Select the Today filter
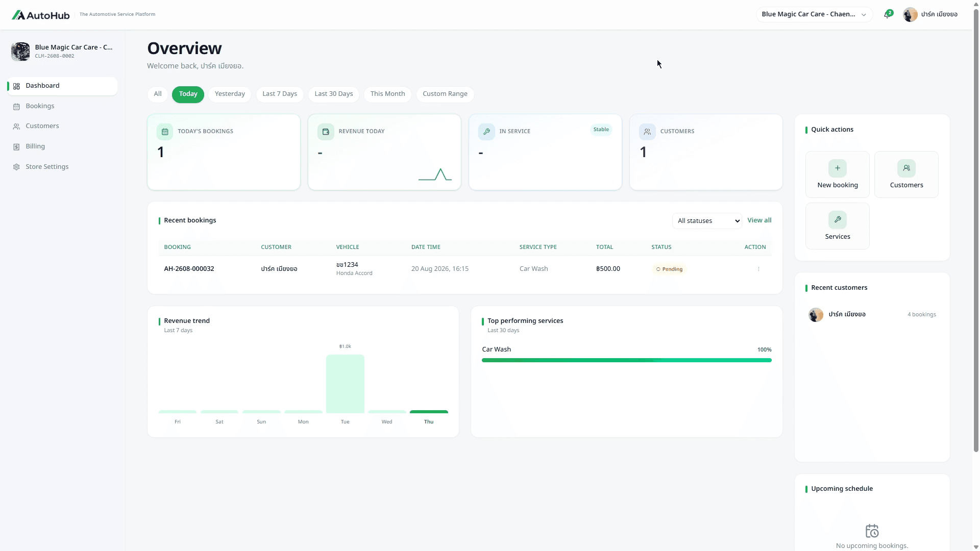 (188, 94)
